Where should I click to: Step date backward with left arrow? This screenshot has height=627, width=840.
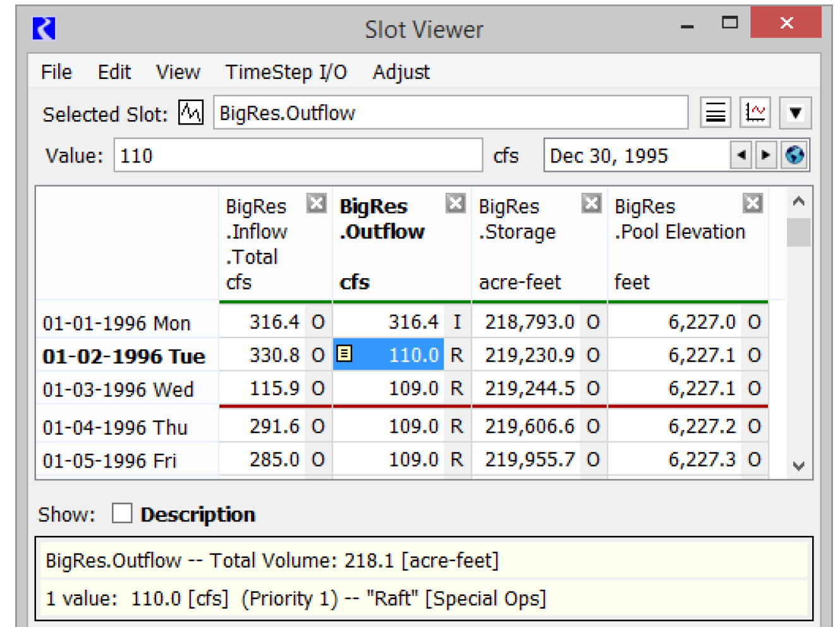click(741, 155)
